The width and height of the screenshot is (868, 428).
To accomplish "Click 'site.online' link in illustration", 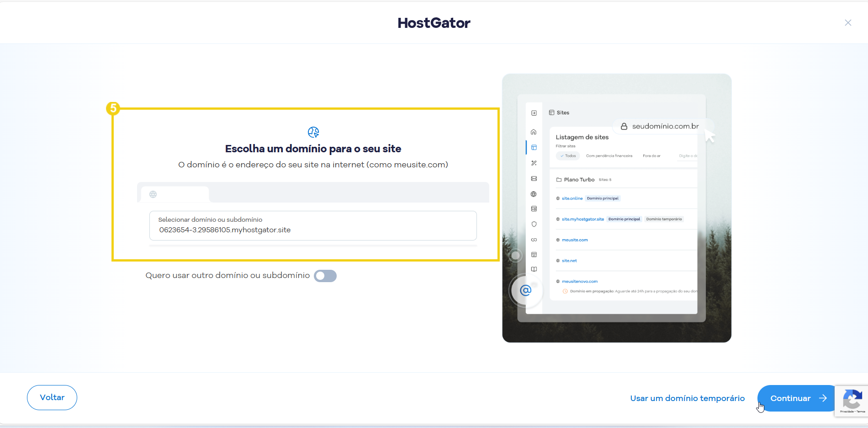I will [572, 198].
